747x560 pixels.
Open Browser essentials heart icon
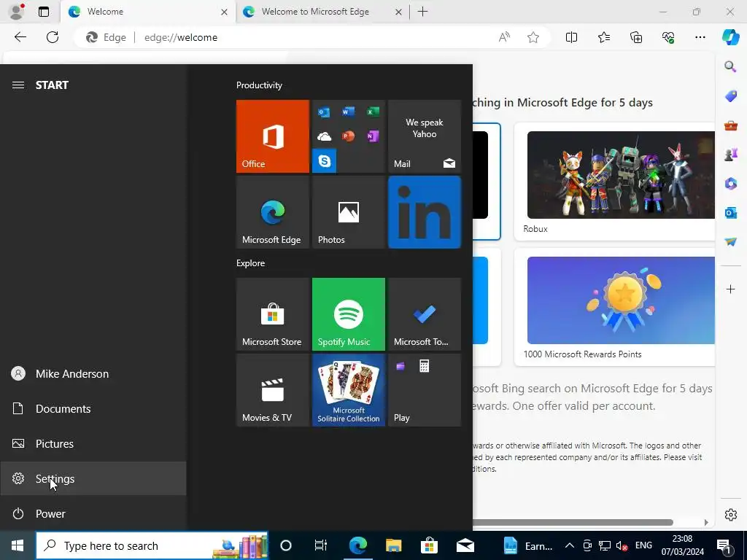pos(668,37)
